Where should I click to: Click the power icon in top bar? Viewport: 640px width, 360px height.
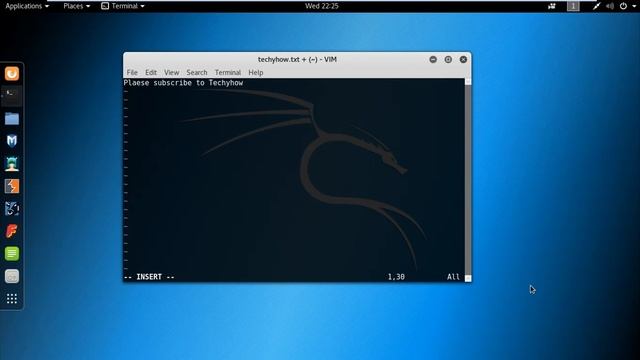tap(623, 6)
